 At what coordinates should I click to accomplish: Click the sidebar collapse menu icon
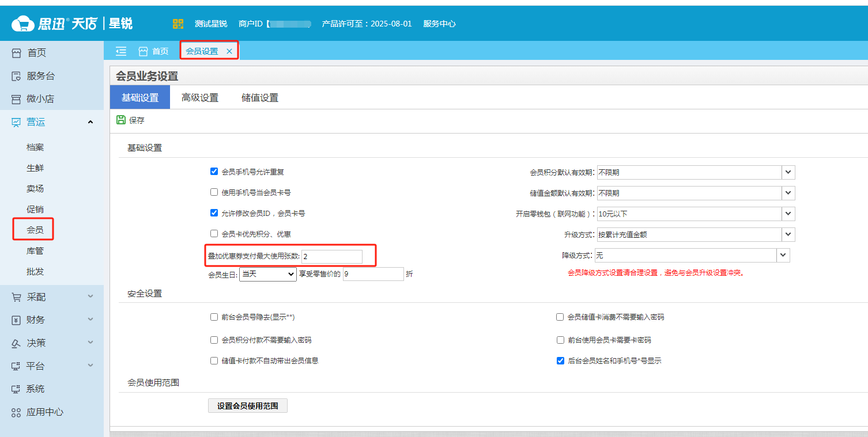point(121,51)
